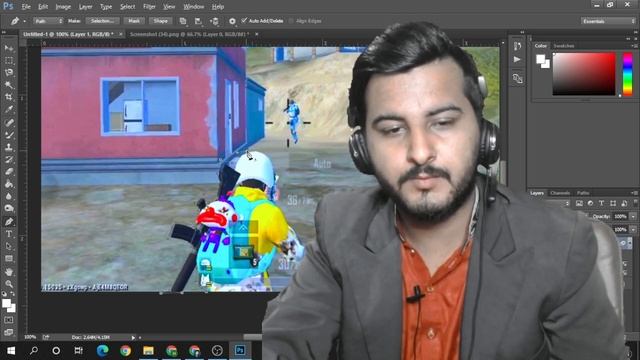Select the Rectangle shape tool
The image size is (640, 360).
click(9, 259)
